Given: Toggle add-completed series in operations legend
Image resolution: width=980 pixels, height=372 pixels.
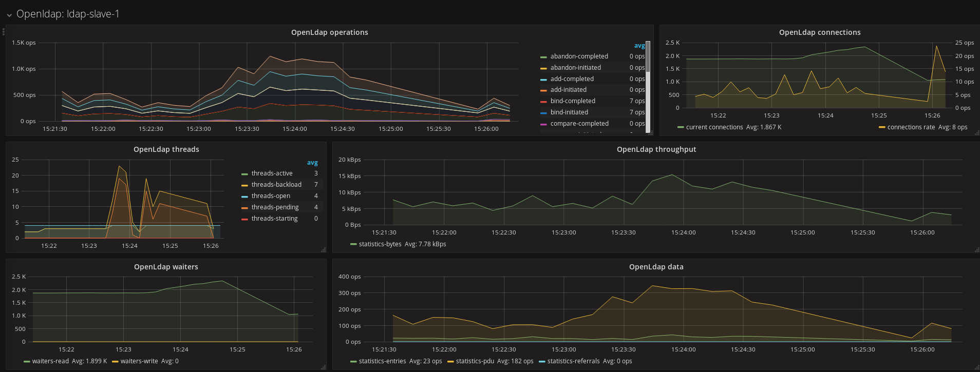Looking at the screenshot, I should (572, 79).
